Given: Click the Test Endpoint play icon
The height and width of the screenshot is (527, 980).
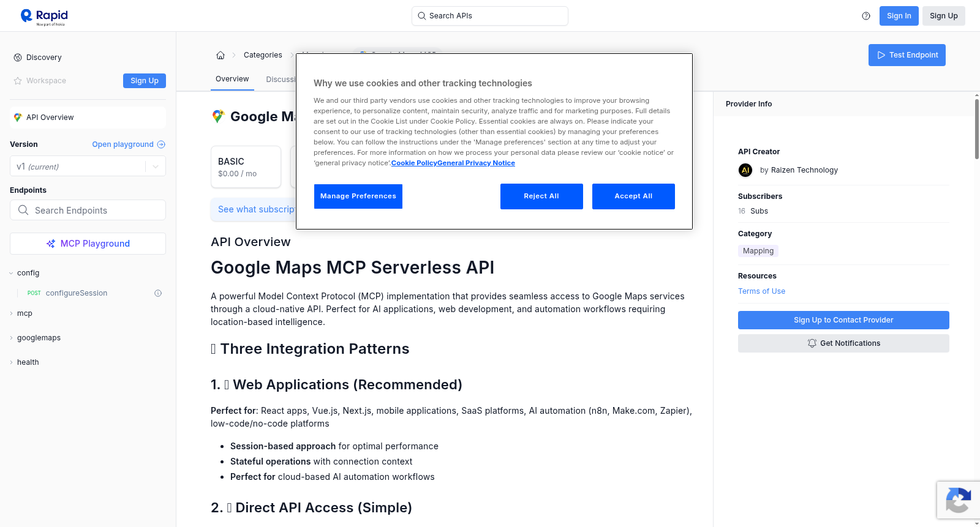Looking at the screenshot, I should [881, 55].
